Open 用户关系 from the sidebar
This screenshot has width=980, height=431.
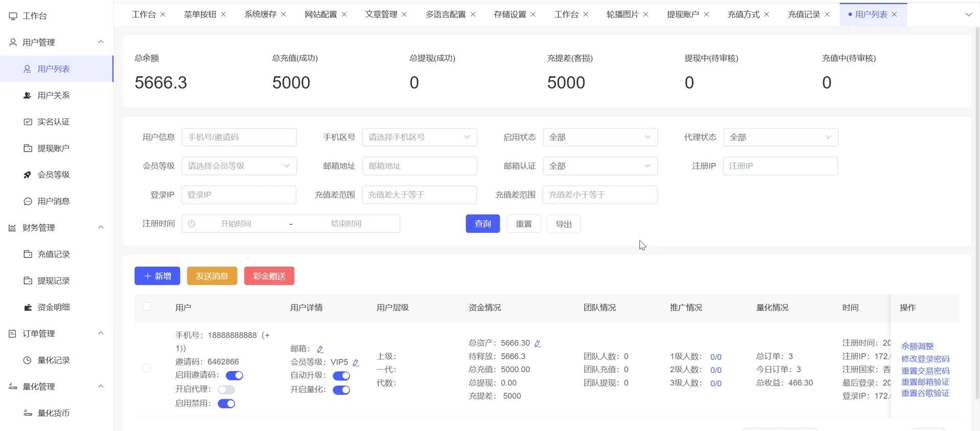click(x=53, y=95)
